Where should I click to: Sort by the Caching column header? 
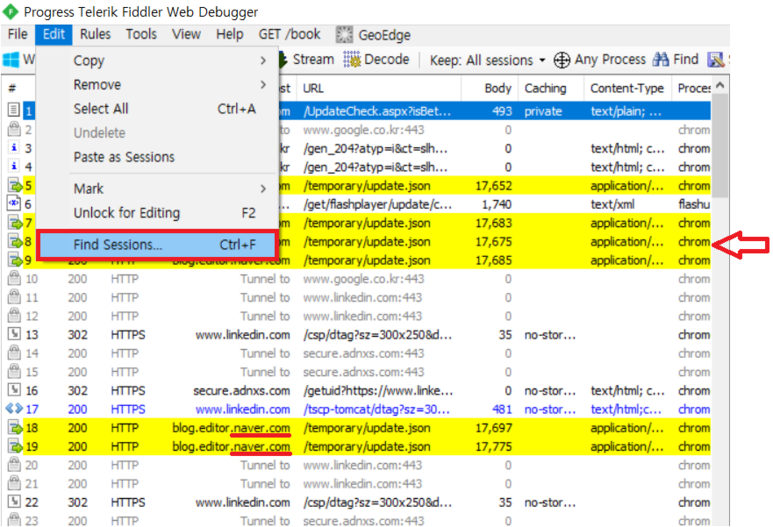551,88
